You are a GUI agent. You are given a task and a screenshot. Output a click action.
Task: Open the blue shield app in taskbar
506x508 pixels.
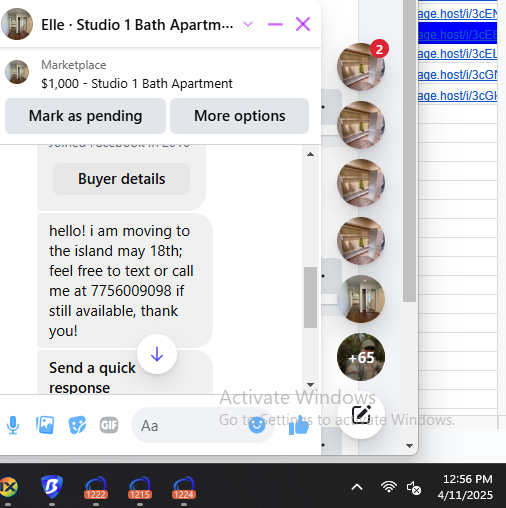(x=52, y=487)
